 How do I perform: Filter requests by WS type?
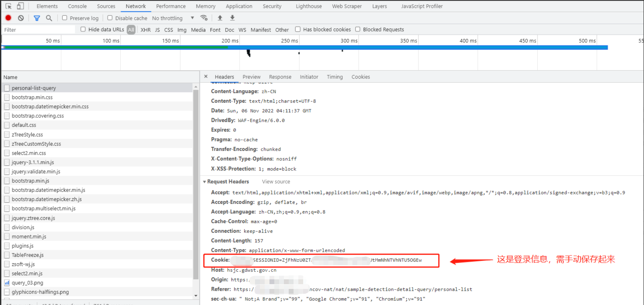(x=242, y=30)
